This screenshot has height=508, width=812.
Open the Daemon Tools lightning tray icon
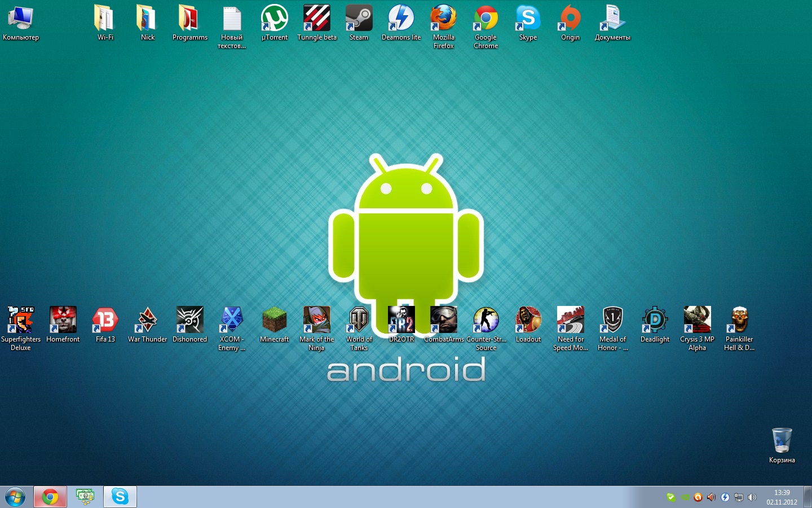[x=725, y=497]
